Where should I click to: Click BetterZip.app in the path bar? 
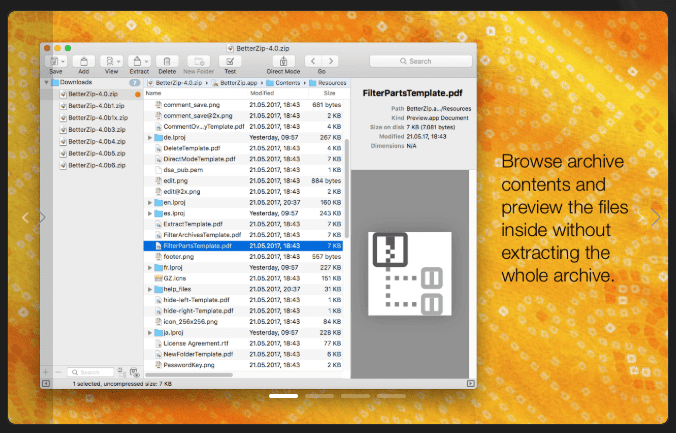point(234,83)
